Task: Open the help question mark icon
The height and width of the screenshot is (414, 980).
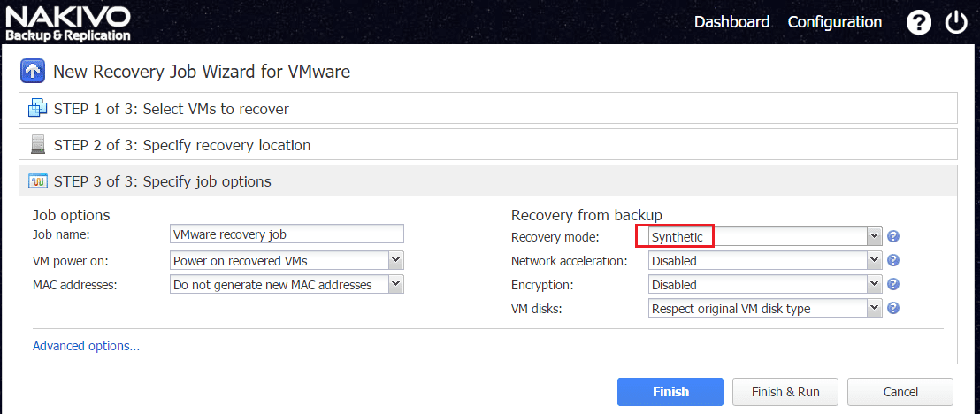Action: point(919,23)
